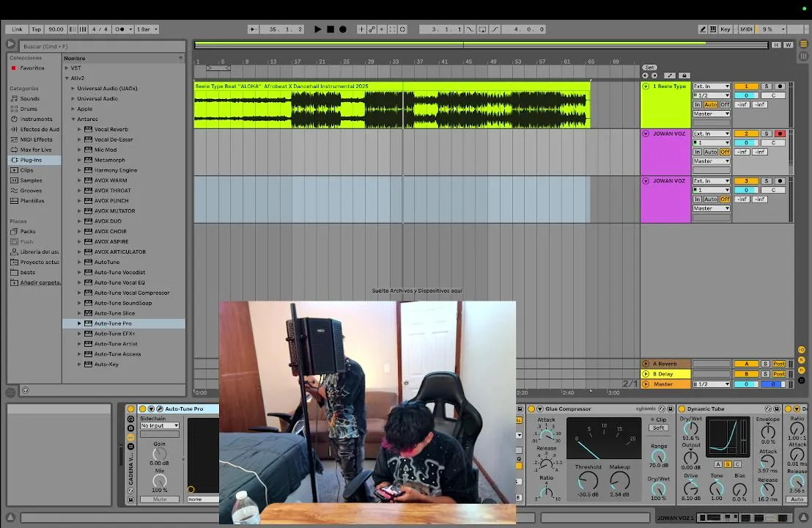Open Ext. In dropdown on 1 Beele Type
The width and height of the screenshot is (812, 528).
(712, 87)
